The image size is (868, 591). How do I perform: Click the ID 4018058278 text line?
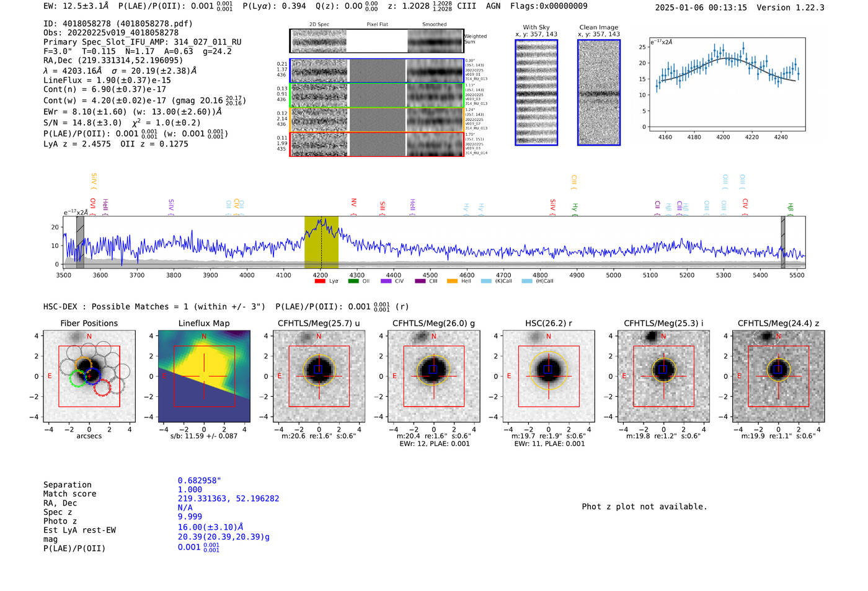118,24
